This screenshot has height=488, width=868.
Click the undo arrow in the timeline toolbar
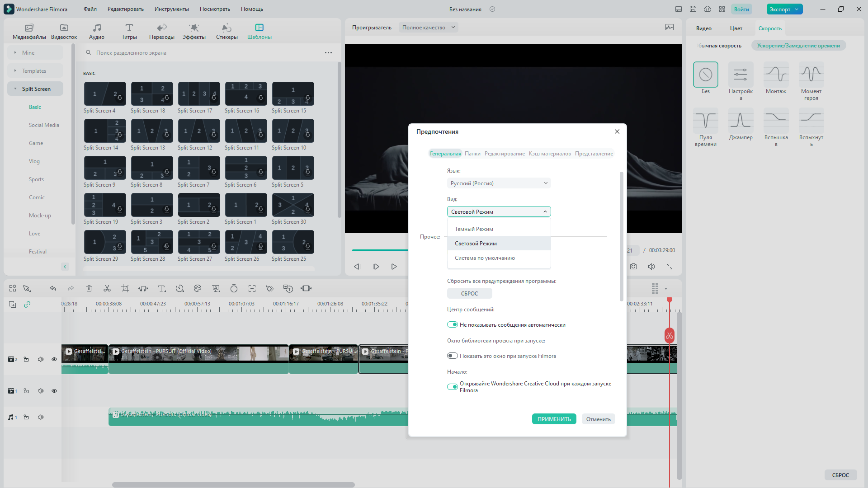pos(53,288)
